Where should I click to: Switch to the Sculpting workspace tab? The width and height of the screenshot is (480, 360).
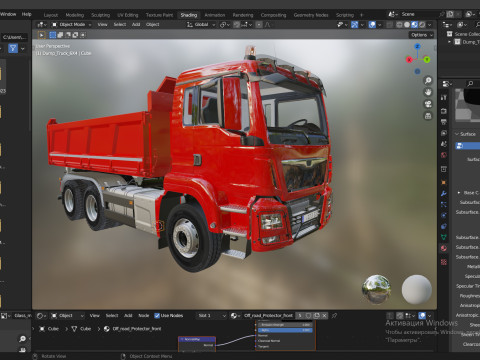100,15
